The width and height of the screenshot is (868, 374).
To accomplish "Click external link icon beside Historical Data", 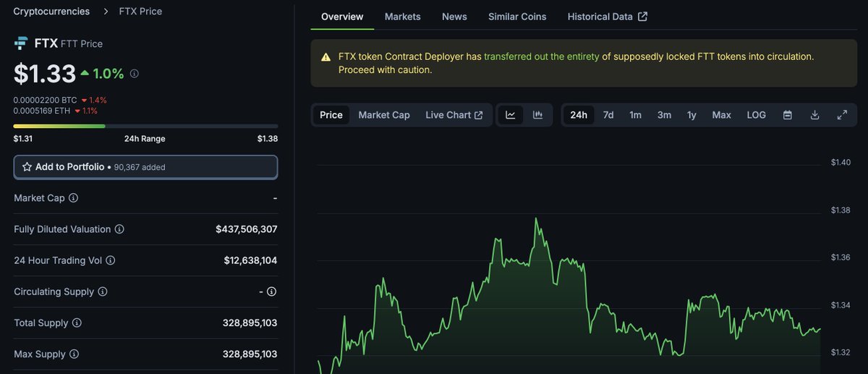I will coord(642,17).
